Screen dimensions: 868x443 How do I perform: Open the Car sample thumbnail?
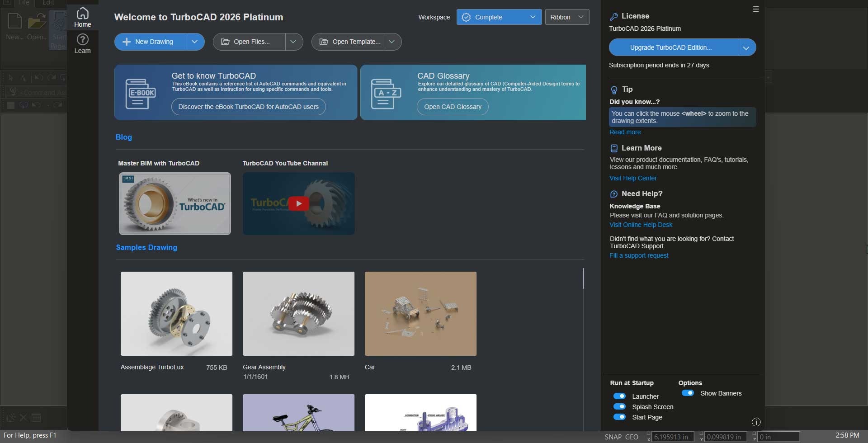point(420,314)
